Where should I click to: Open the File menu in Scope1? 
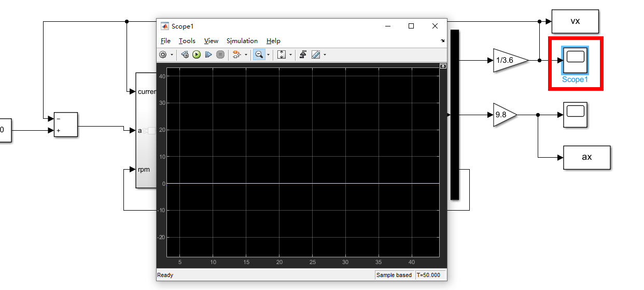click(x=165, y=41)
